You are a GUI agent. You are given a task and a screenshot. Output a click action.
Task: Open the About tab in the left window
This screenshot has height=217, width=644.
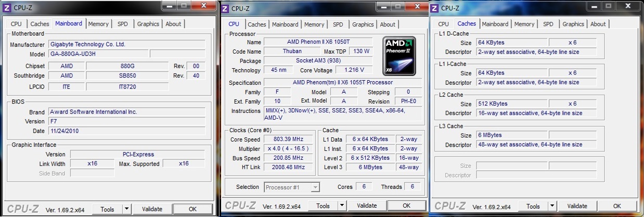tap(173, 24)
